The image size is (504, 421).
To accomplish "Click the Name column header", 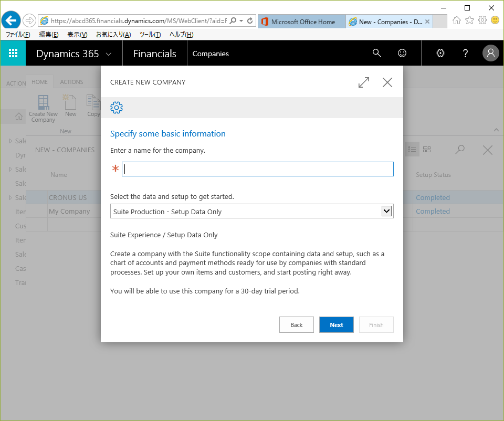I will coord(58,175).
